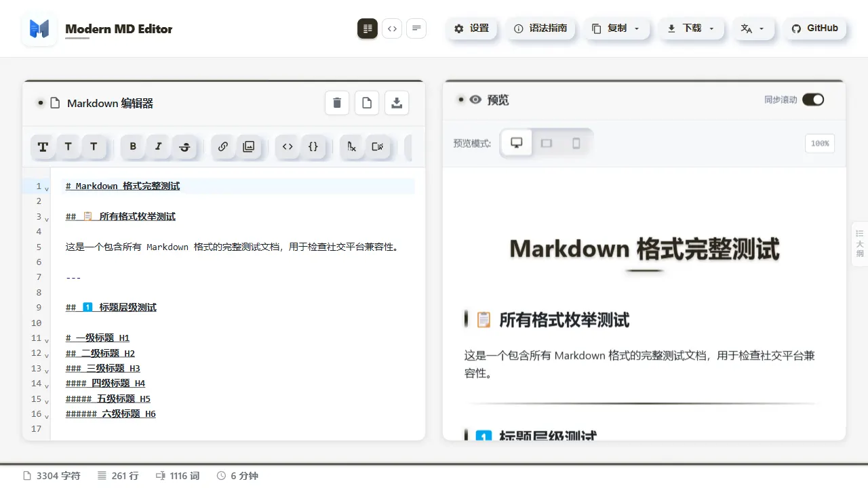Click the preview heading 所有格式枚举测试
This screenshot has width=868, height=488.
[564, 320]
